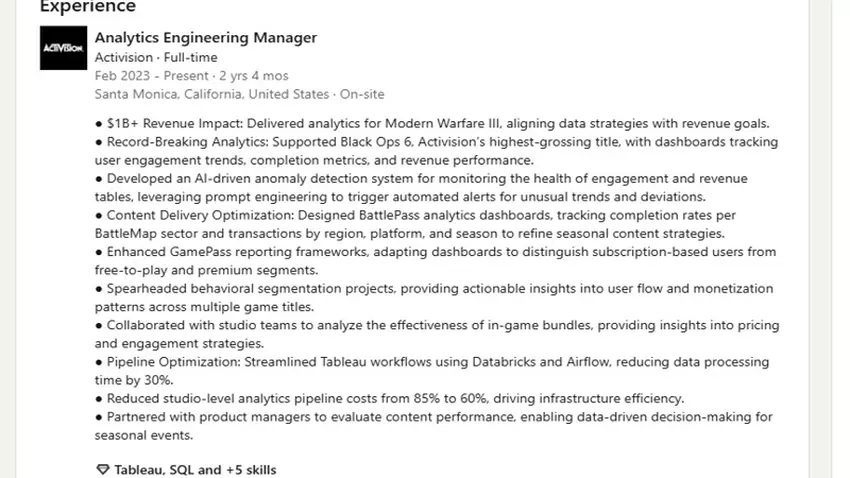
Task: Click the Activision company logo
Action: coord(63,48)
